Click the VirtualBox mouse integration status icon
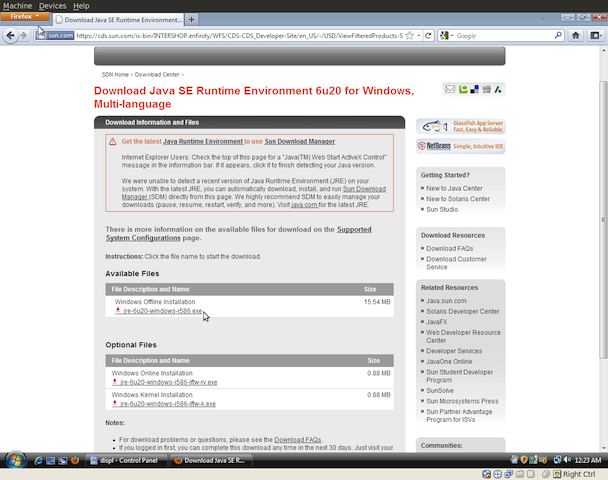 (x=546, y=474)
